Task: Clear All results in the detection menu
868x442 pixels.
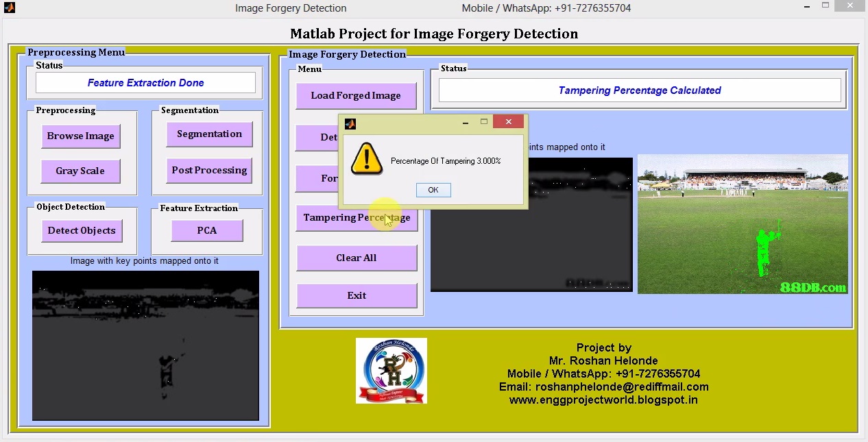Action: [x=356, y=258]
